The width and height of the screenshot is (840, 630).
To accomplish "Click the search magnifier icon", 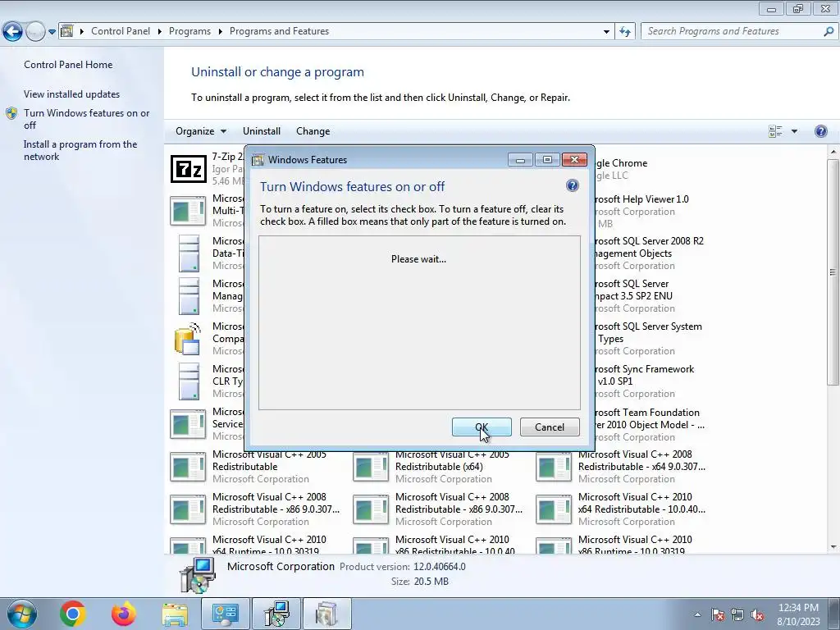I will 829,32.
